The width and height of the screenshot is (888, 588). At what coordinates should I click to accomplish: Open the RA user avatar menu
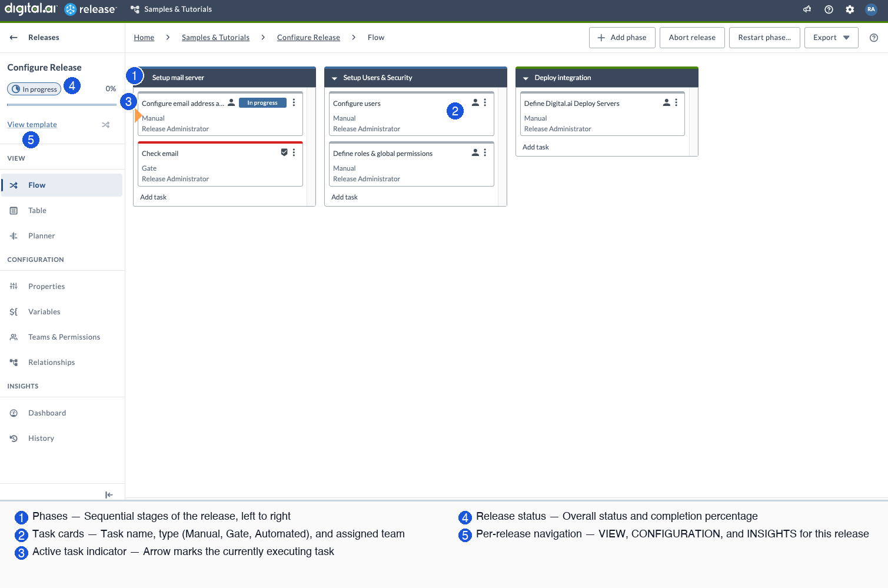871,9
